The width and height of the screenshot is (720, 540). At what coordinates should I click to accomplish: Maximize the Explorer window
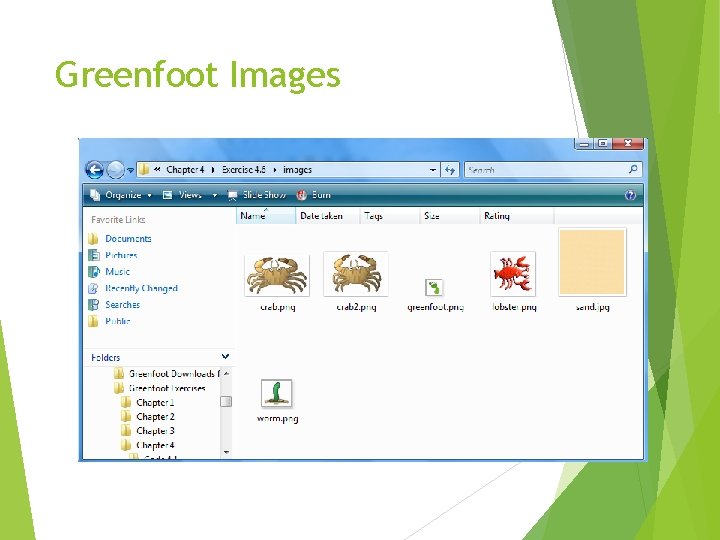603,144
